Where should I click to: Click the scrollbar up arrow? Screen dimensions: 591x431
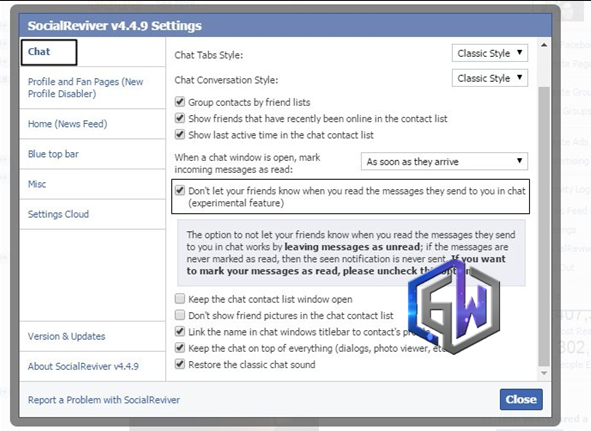544,45
